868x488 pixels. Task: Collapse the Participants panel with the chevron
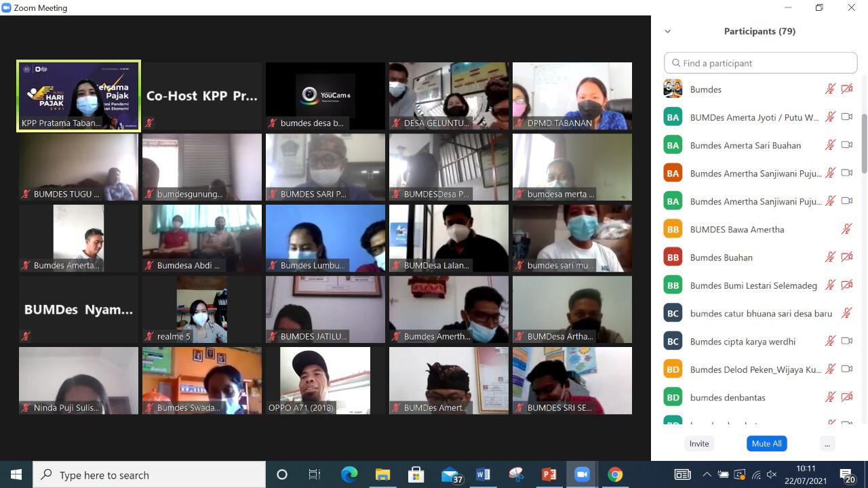667,31
